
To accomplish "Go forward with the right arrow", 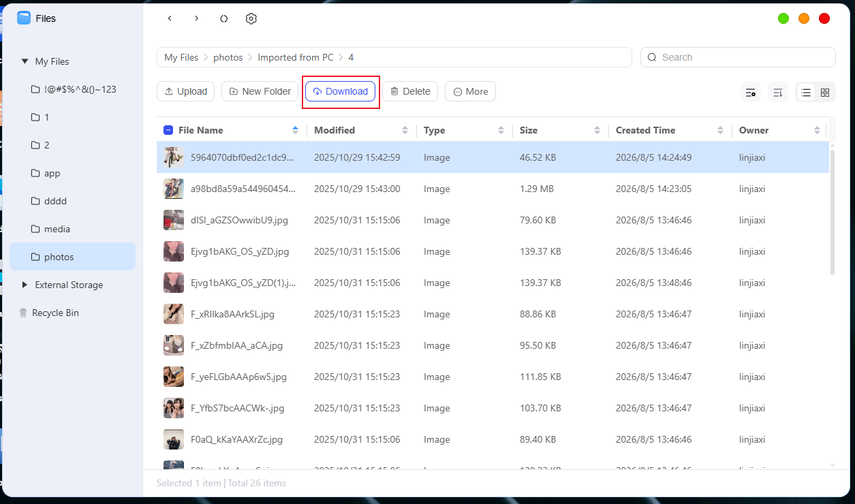I will (x=196, y=18).
